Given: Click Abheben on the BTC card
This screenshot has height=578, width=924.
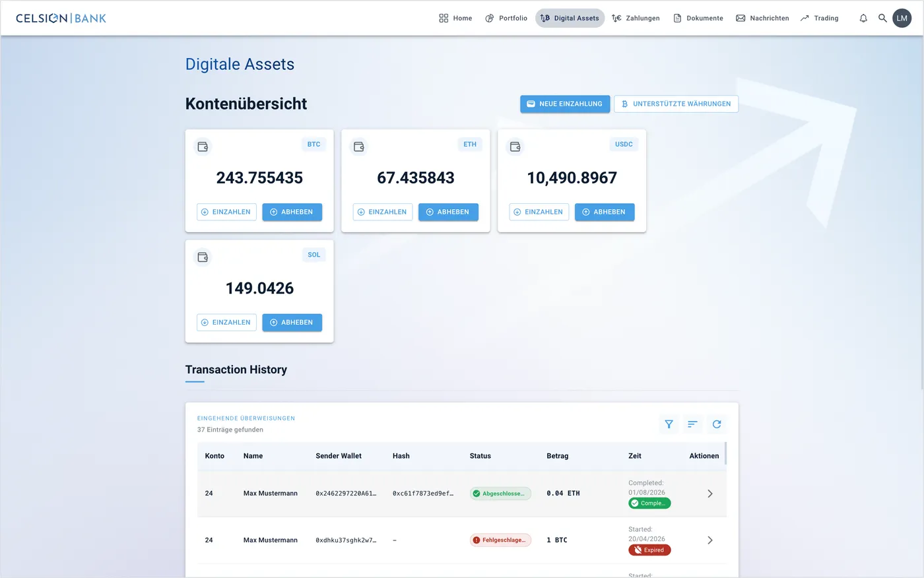Looking at the screenshot, I should tap(292, 212).
